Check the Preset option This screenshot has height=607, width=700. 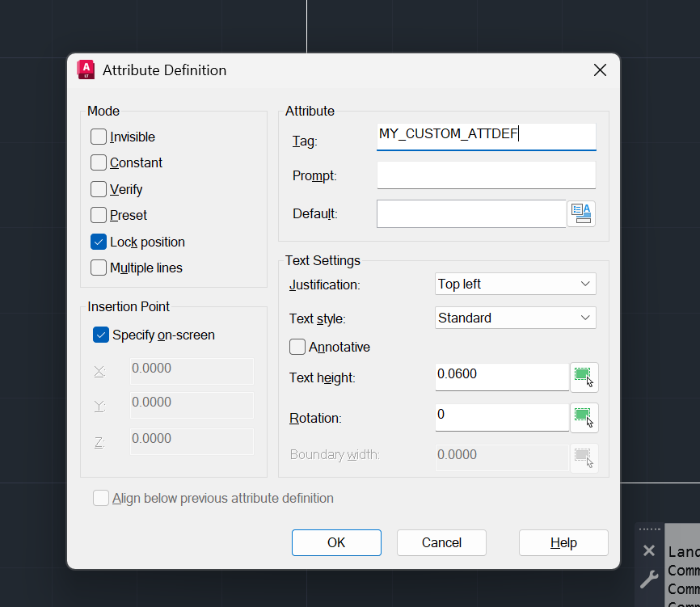click(x=99, y=215)
